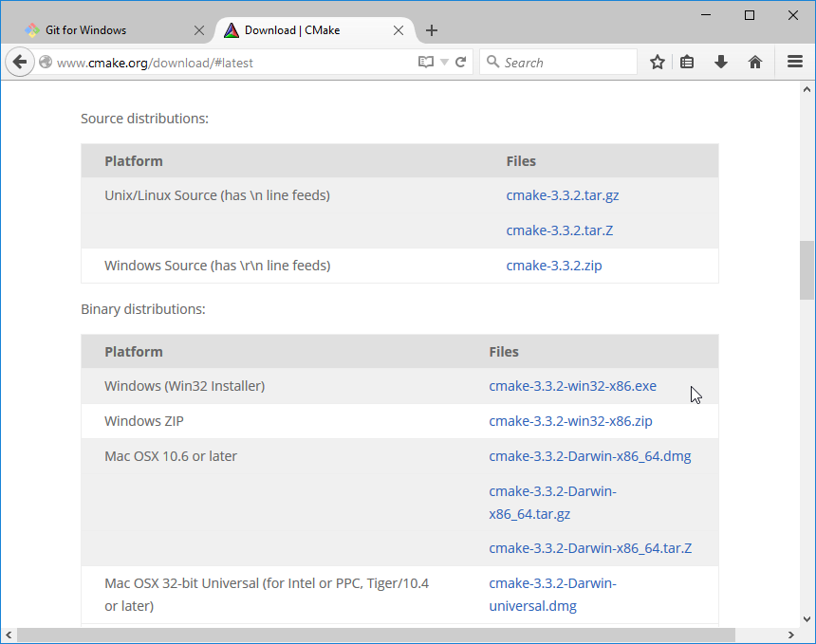
Task: Go back with the browser back arrow
Action: pyautogui.click(x=20, y=63)
